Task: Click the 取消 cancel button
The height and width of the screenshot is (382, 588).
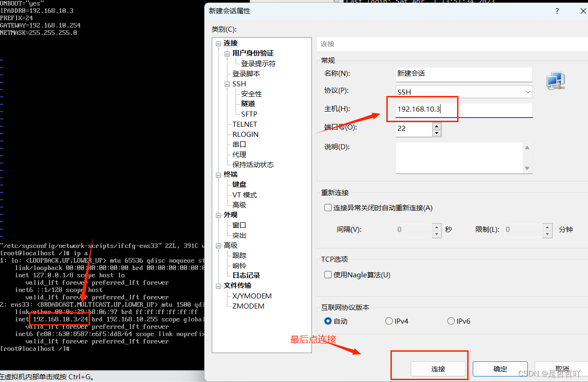Action: point(562,369)
